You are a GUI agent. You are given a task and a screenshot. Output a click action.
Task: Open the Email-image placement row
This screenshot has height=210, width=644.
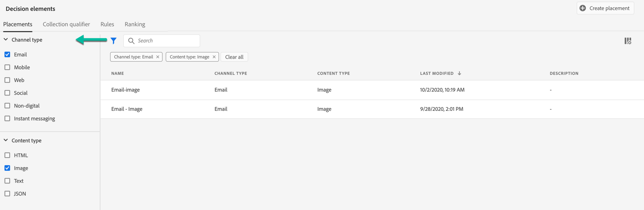[x=126, y=90]
